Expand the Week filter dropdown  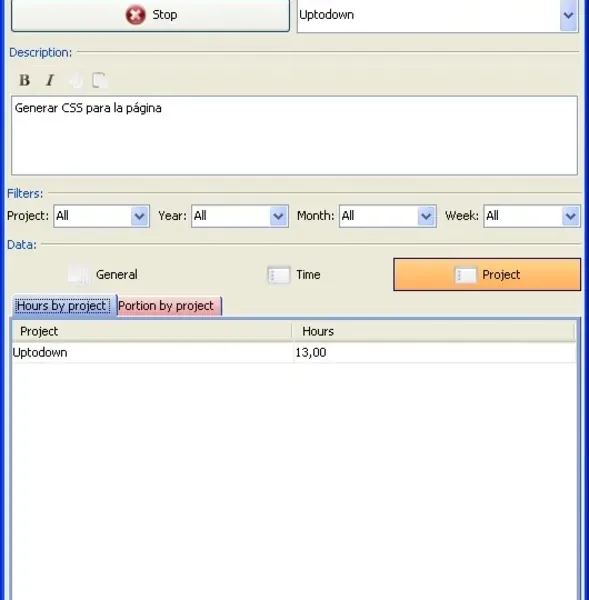[x=570, y=216]
